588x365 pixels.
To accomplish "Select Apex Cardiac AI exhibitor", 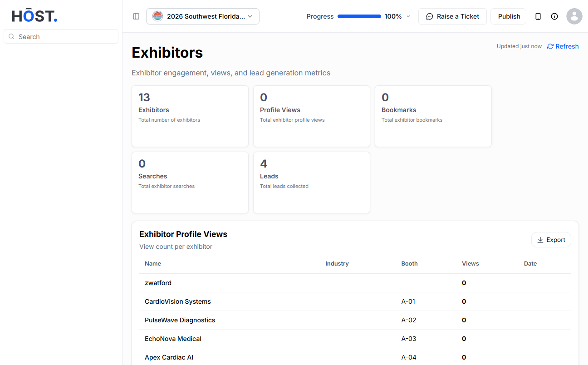I will pyautogui.click(x=169, y=357).
